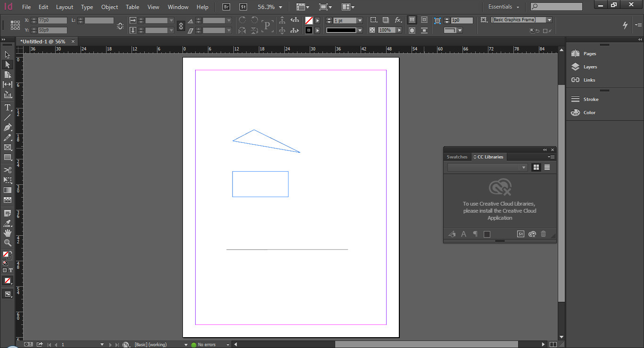Switch to list view in CC Libraries
Image resolution: width=644 pixels, height=348 pixels.
547,167
